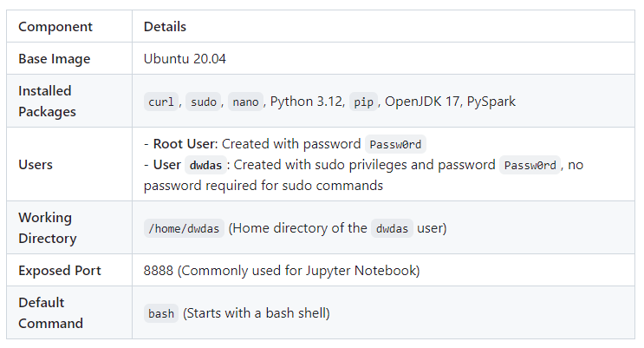Click the "/home/dwdas" path code tag
644x348 pixels.
pos(185,228)
